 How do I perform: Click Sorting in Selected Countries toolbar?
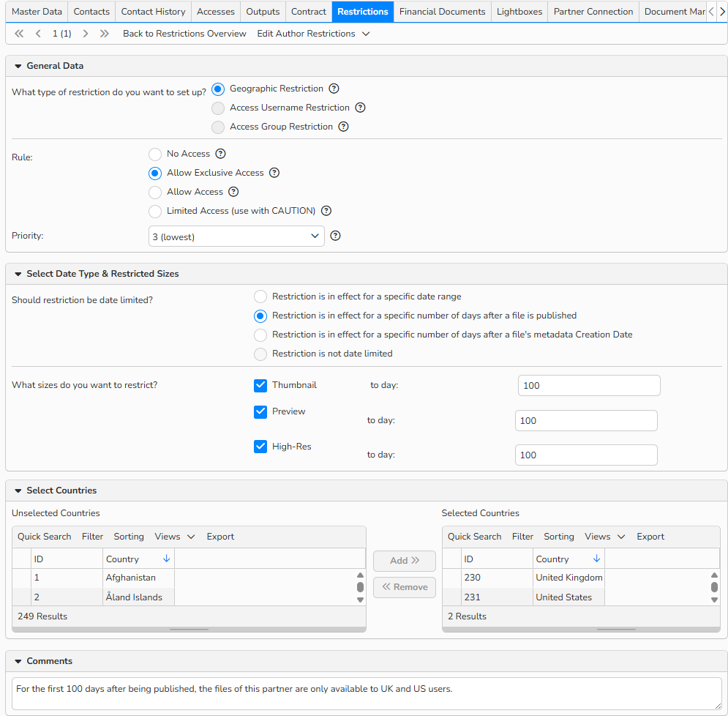pos(558,537)
